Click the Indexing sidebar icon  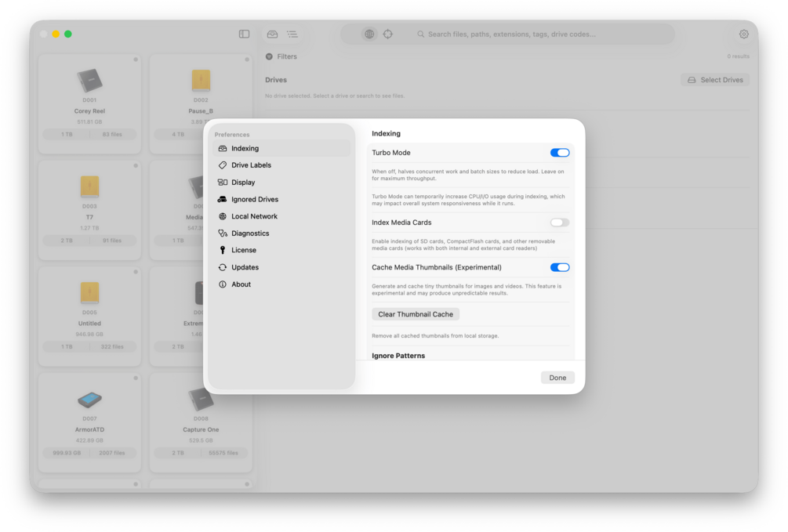(222, 148)
